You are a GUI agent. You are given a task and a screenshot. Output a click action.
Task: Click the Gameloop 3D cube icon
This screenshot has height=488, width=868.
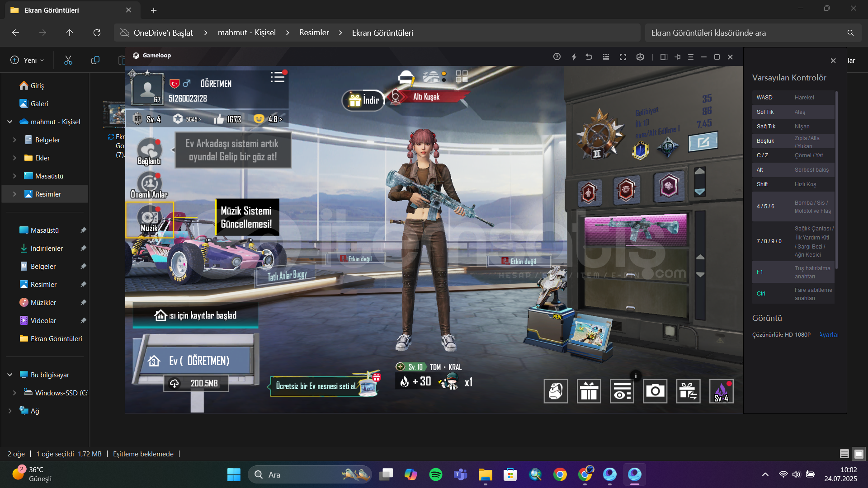click(640, 57)
